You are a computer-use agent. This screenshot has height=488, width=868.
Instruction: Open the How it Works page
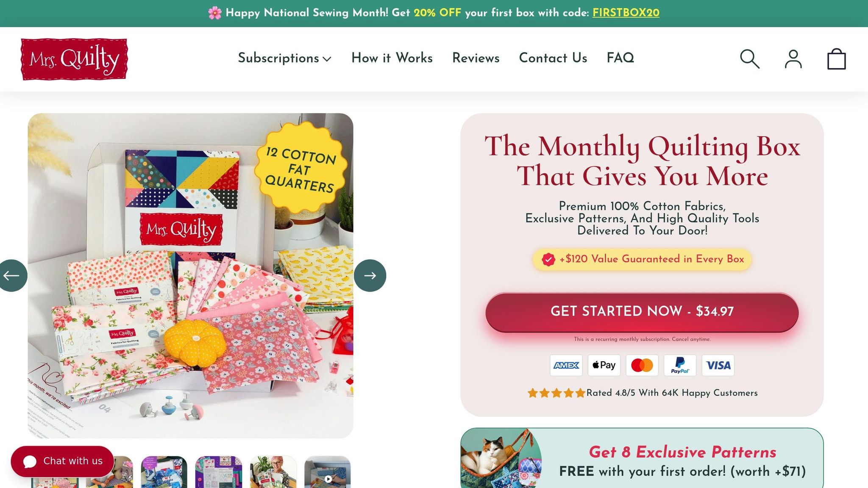(392, 58)
